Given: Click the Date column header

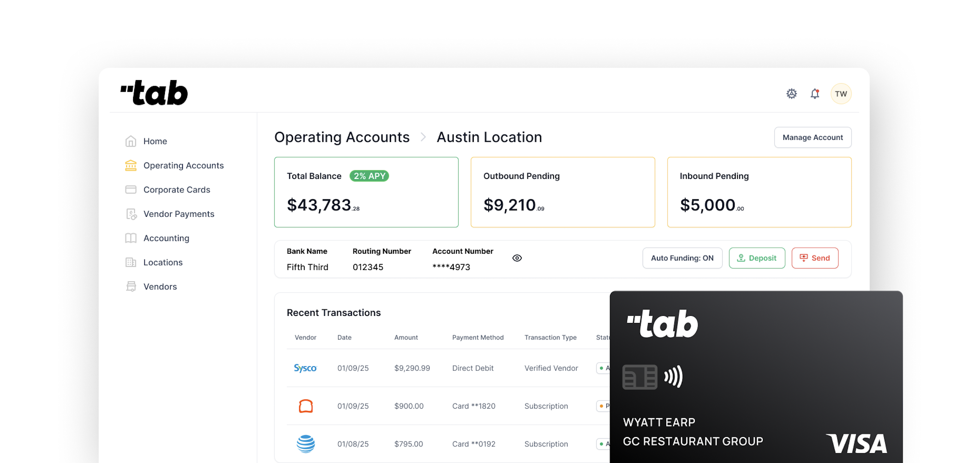Looking at the screenshot, I should coord(344,337).
